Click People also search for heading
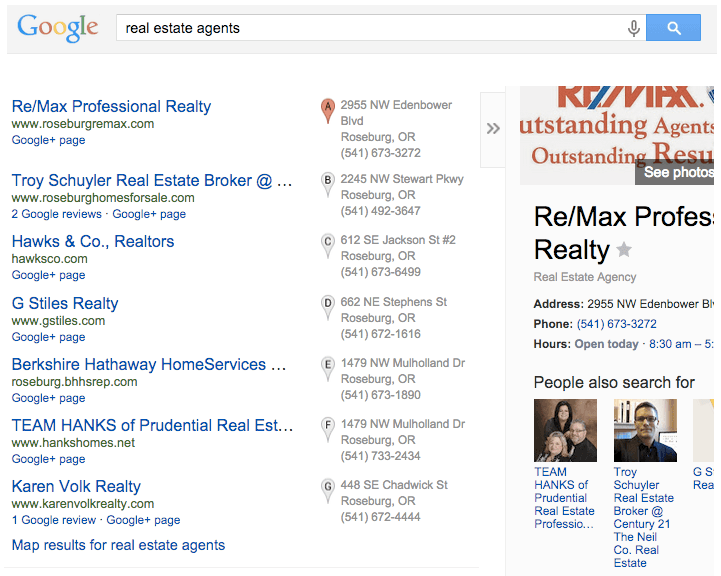 point(614,382)
